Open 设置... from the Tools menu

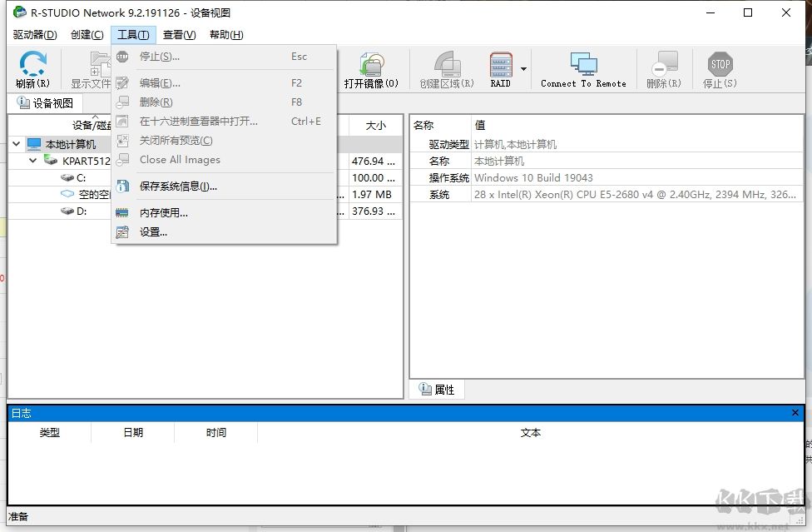click(225, 232)
